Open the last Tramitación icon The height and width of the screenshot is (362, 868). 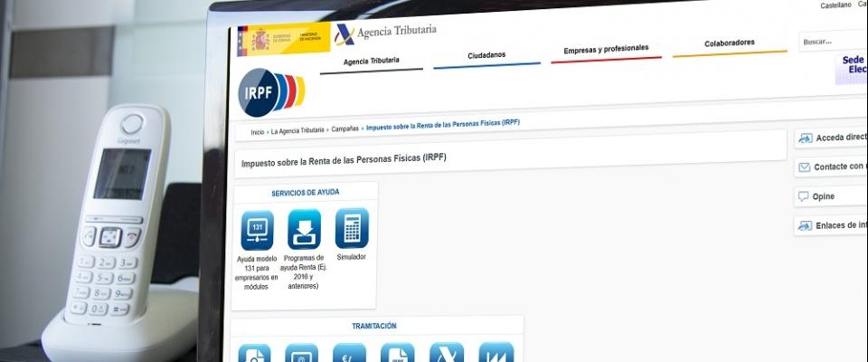coord(496,352)
